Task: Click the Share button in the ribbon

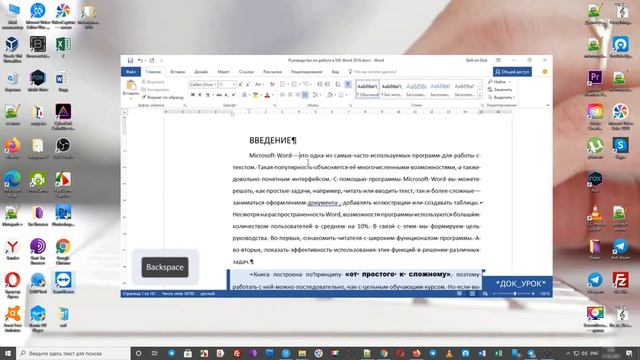Action: point(512,72)
